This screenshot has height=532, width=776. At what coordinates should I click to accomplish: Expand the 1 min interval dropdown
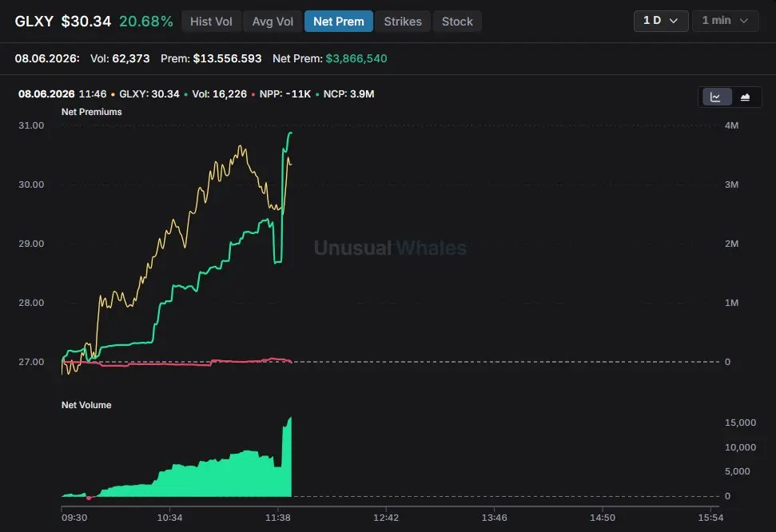pyautogui.click(x=725, y=21)
